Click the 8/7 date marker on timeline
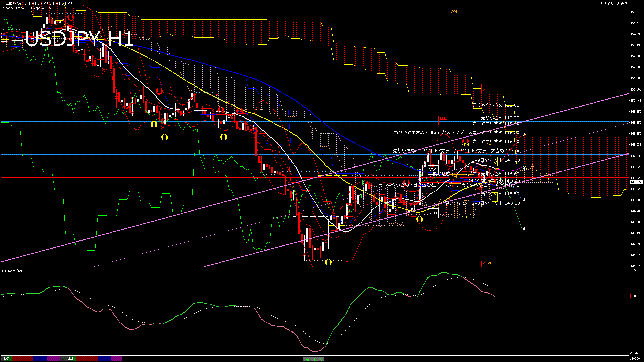Screen dimensions: 644x362 (x=6, y=359)
